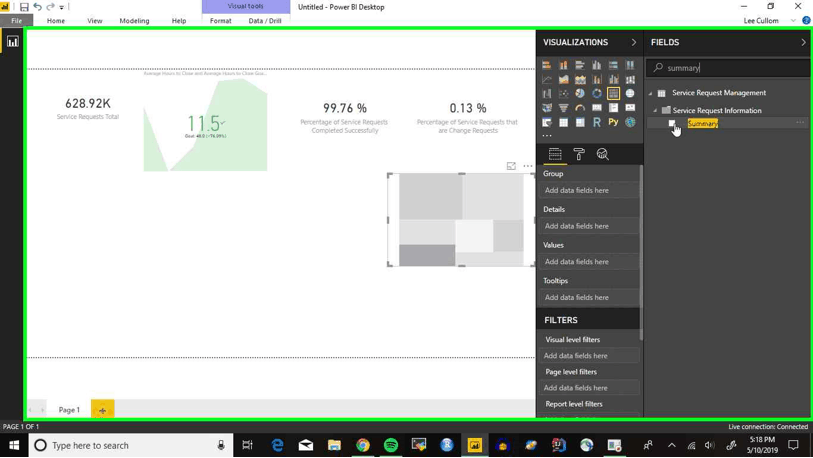Select the Funnel visualization
This screenshot has height=458, width=813.
563,108
